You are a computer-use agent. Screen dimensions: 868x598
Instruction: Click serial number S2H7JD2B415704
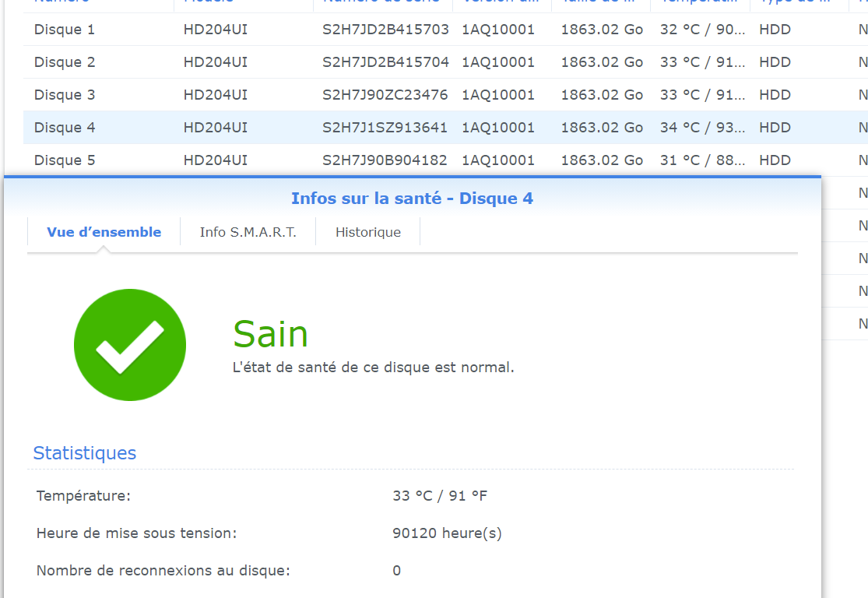pyautogui.click(x=385, y=62)
